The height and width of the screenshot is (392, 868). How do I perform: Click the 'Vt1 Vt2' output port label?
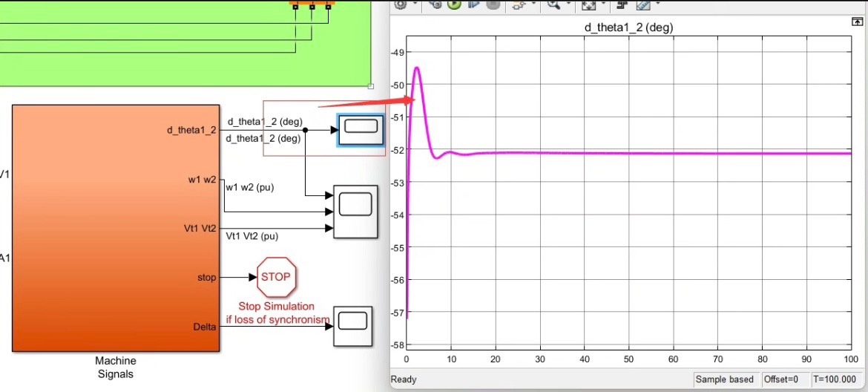[200, 228]
